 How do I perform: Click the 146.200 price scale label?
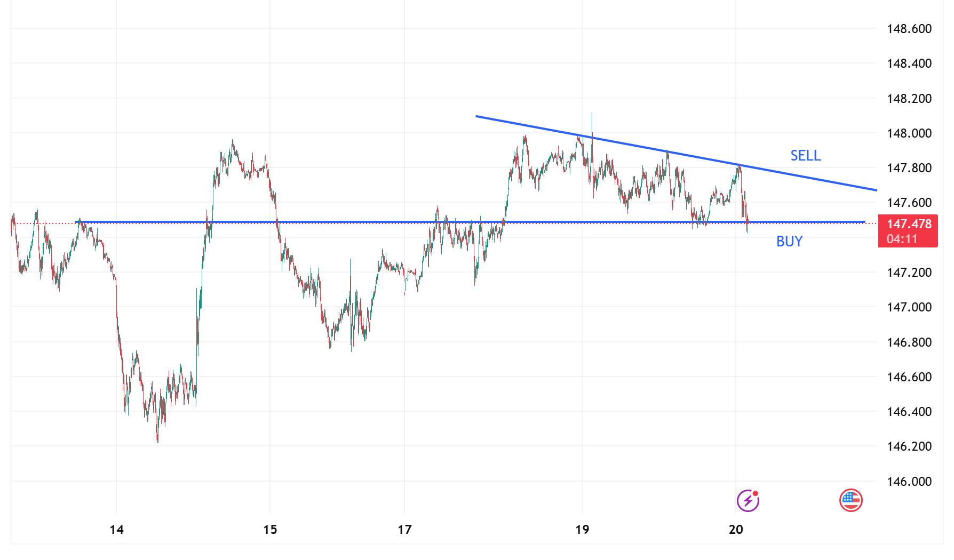click(909, 446)
